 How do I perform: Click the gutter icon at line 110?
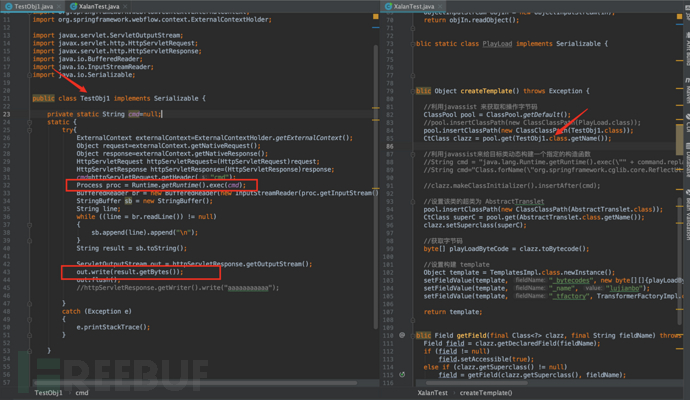[x=402, y=335]
